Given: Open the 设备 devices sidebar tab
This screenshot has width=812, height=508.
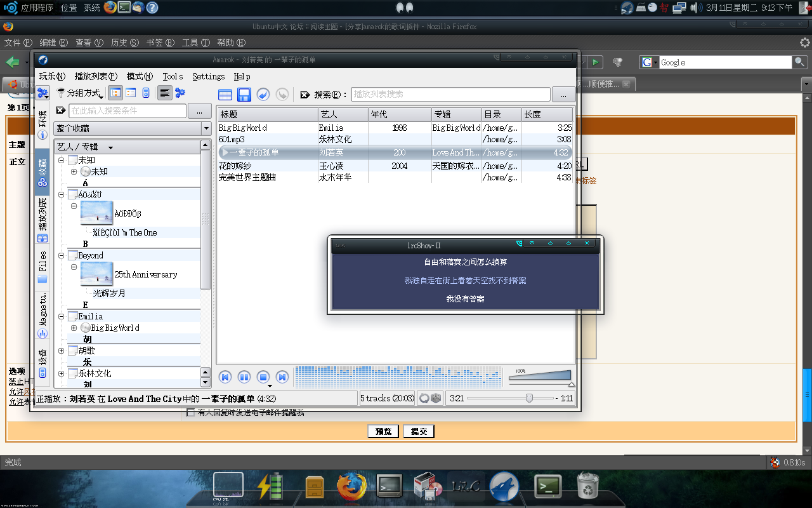Looking at the screenshot, I should point(43,363).
